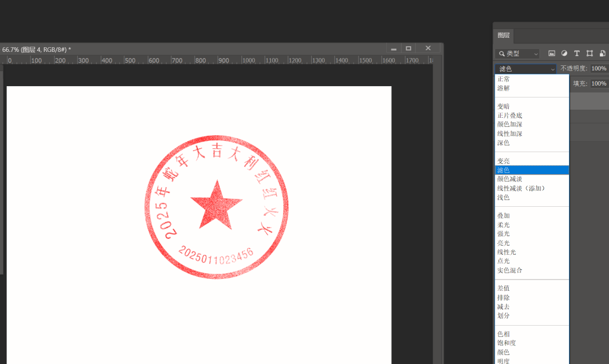Click the 不透明度 value field
Image resolution: width=609 pixels, height=364 pixels.
[599, 68]
